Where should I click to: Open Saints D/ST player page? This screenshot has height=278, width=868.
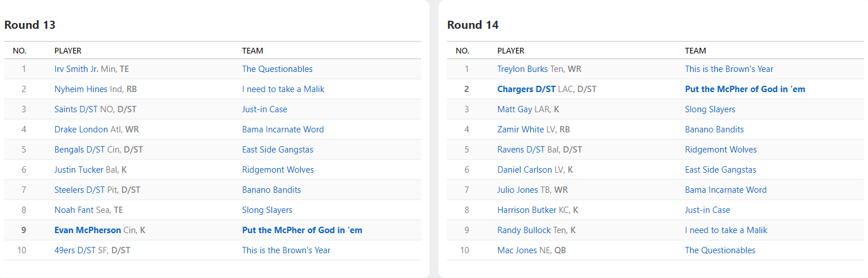click(76, 109)
